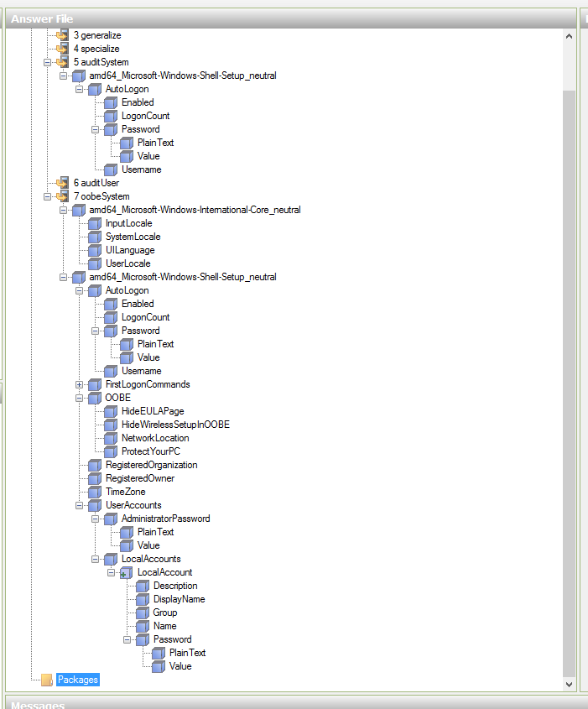588x709 pixels.
Task: Click the Answer File pane header
Action: [290, 19]
